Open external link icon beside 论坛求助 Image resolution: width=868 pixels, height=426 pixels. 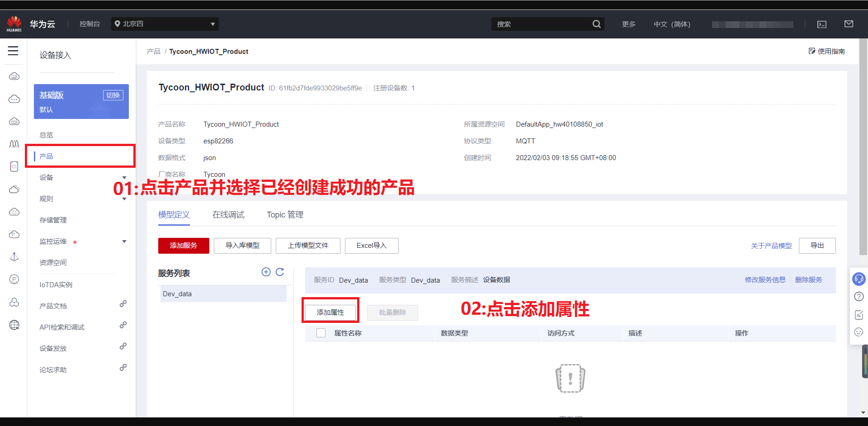click(x=123, y=368)
